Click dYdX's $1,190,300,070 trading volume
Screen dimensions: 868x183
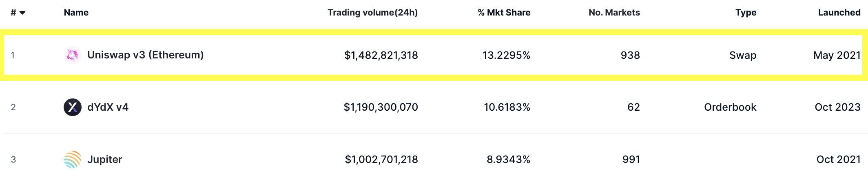point(381,107)
